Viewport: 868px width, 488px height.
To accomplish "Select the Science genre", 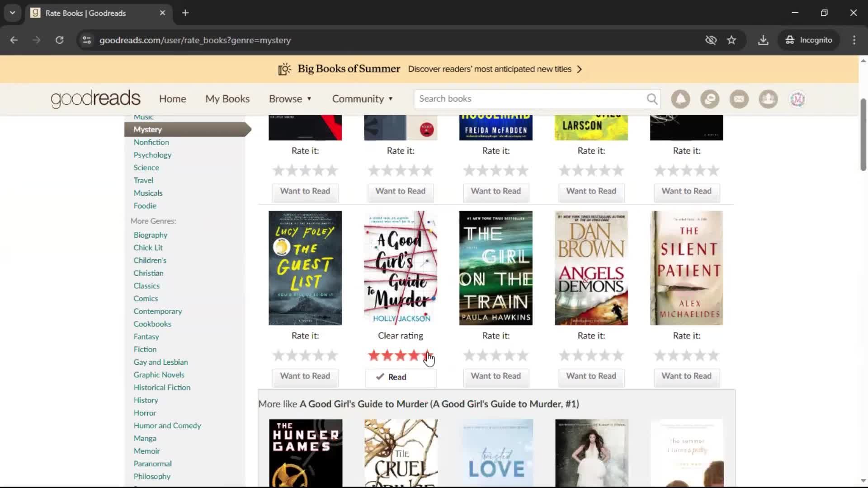I will click(146, 167).
